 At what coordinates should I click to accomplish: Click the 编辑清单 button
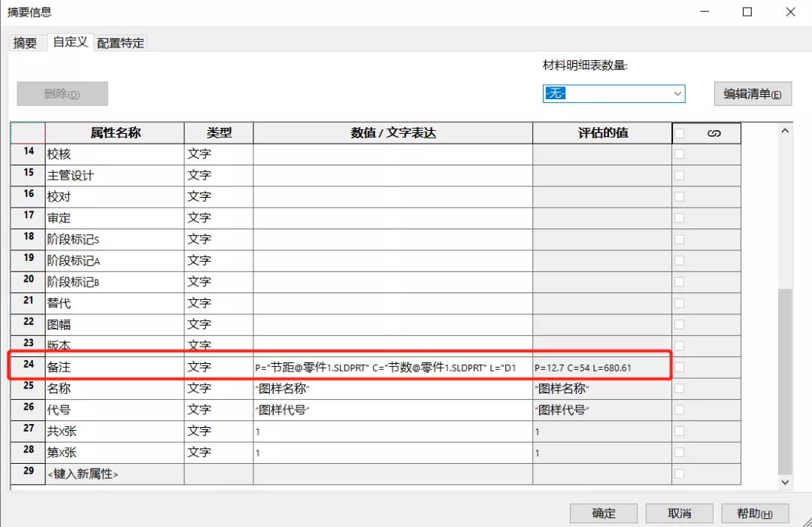pos(752,93)
